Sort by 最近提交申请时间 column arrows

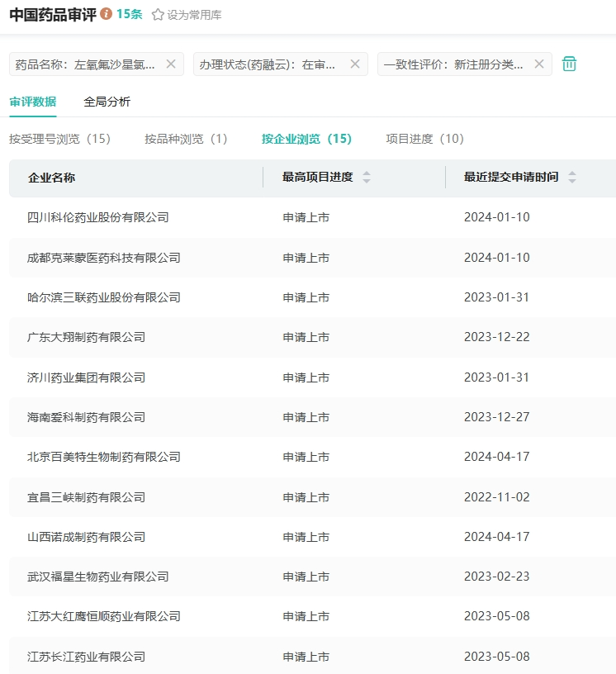572,177
